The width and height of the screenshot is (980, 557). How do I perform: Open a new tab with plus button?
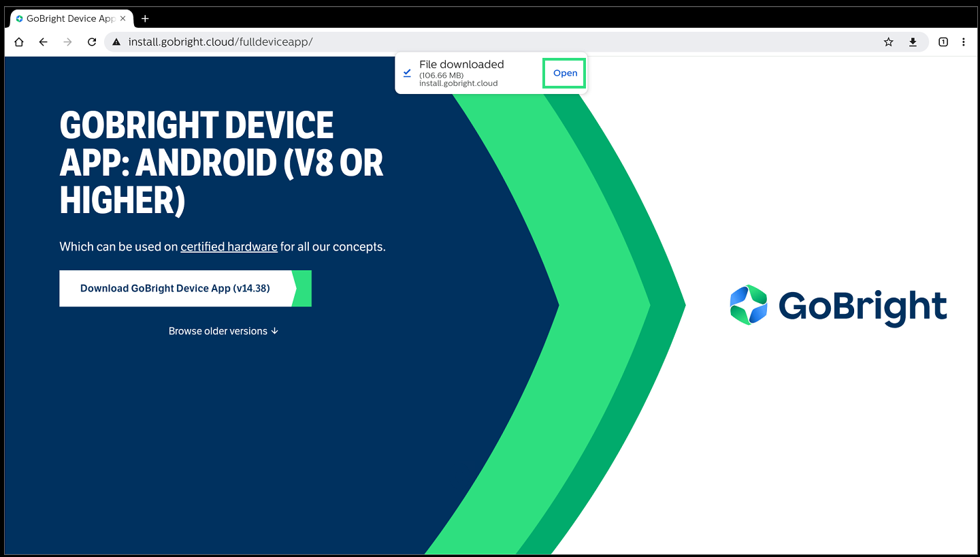pyautogui.click(x=144, y=18)
